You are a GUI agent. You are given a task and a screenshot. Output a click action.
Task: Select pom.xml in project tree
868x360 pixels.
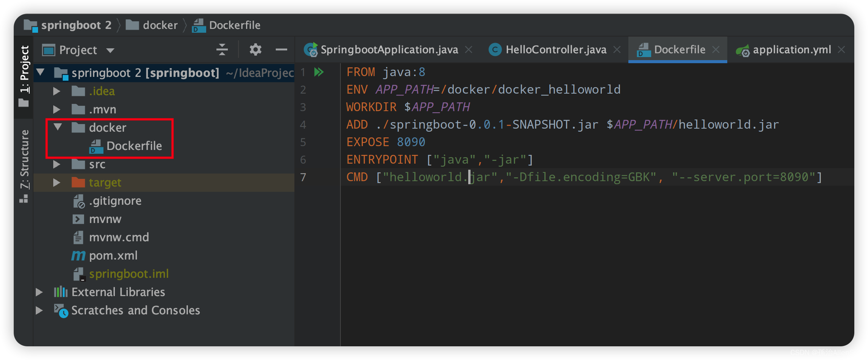(113, 255)
